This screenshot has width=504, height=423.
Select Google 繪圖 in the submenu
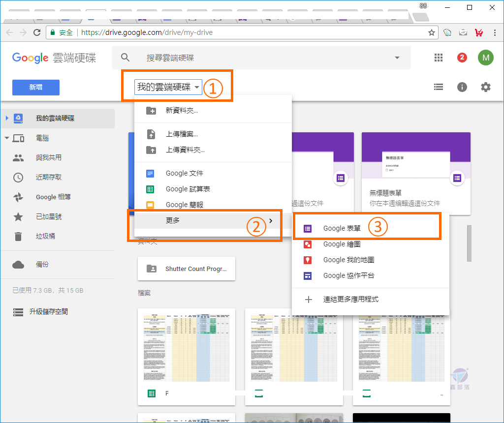click(371, 244)
